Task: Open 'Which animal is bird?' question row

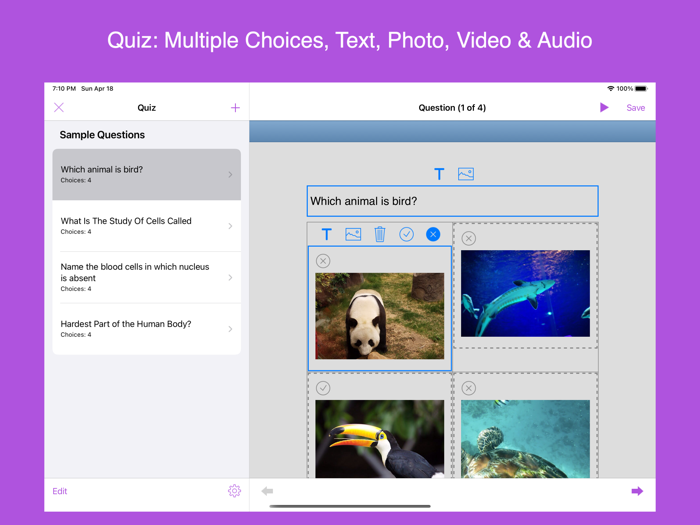Action: click(146, 175)
